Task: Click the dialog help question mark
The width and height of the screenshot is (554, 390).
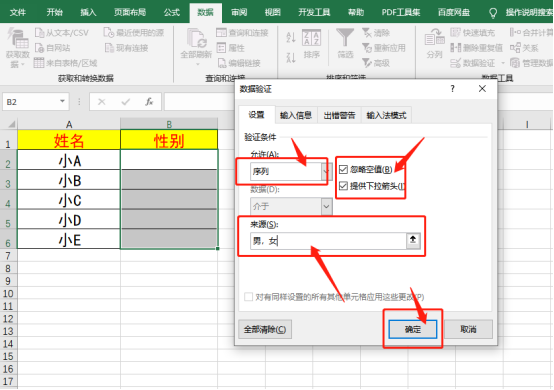Action: click(x=453, y=89)
